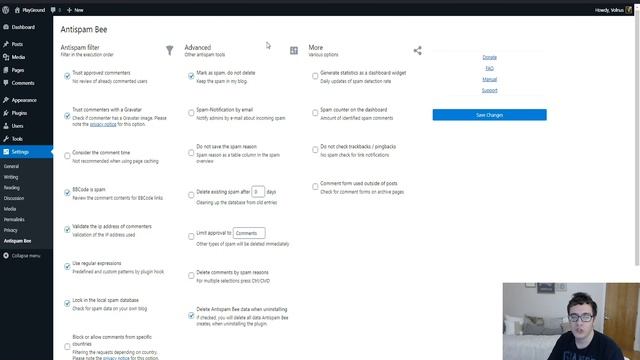This screenshot has height=360, width=640.
Task: Open the comments bubble in admin bar
Action: point(53,10)
